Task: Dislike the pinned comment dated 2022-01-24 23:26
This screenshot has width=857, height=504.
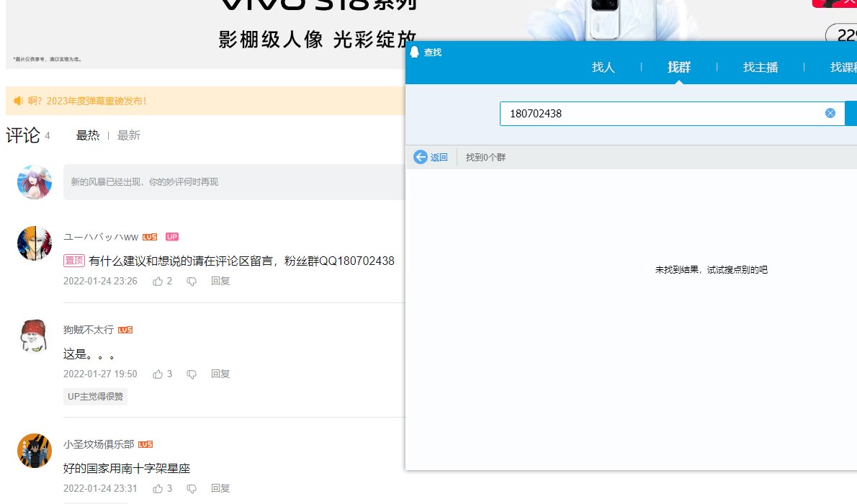Action: click(x=192, y=282)
